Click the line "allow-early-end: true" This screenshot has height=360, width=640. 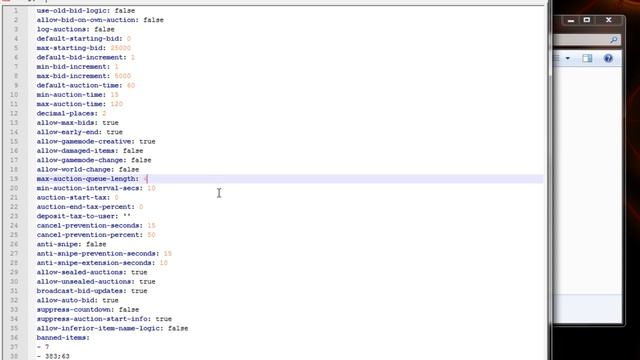coord(80,132)
